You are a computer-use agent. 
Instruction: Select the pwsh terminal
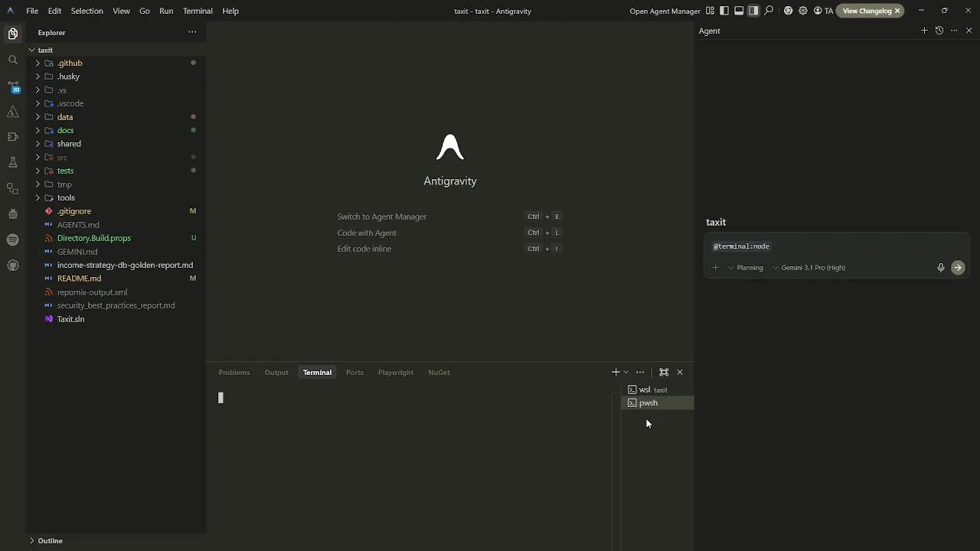(x=657, y=403)
